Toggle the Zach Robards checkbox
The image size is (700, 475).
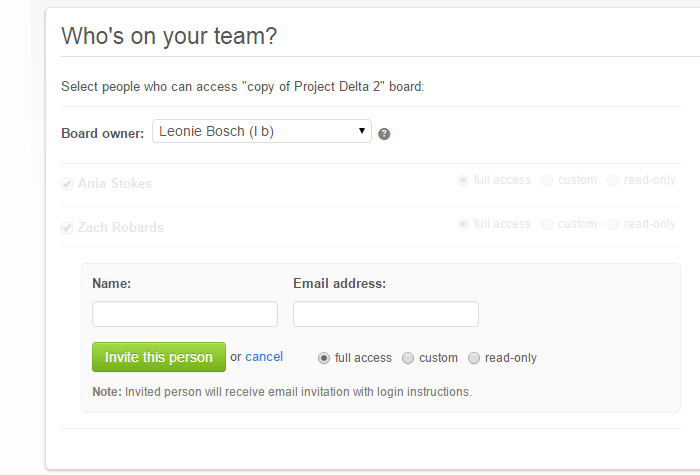(x=67, y=228)
